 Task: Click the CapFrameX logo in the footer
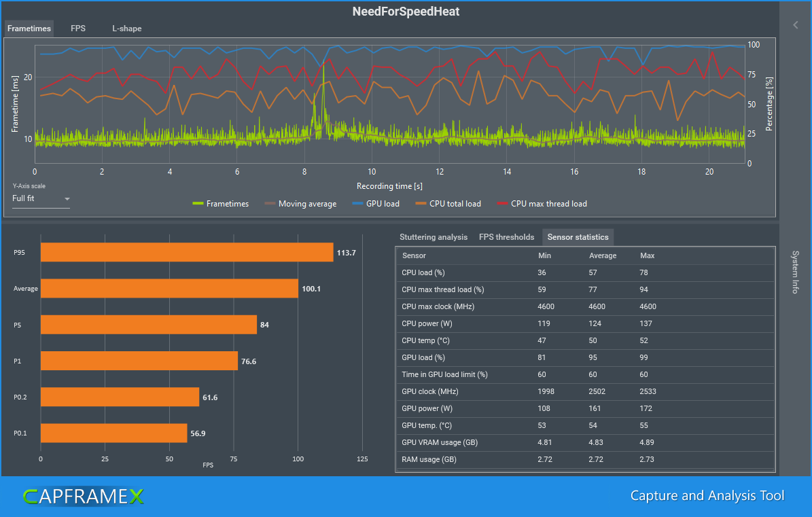84,497
